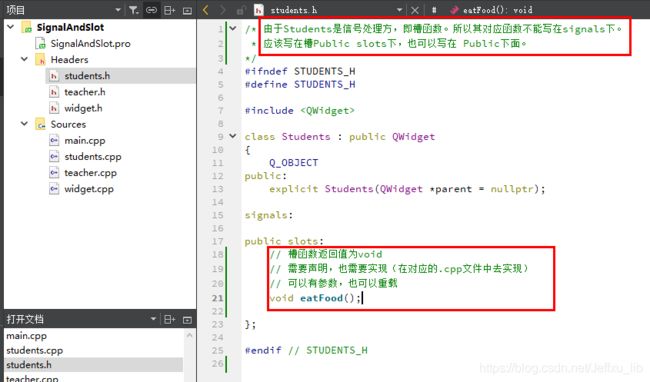Collapse the SignalAndSlot project node

11,27
